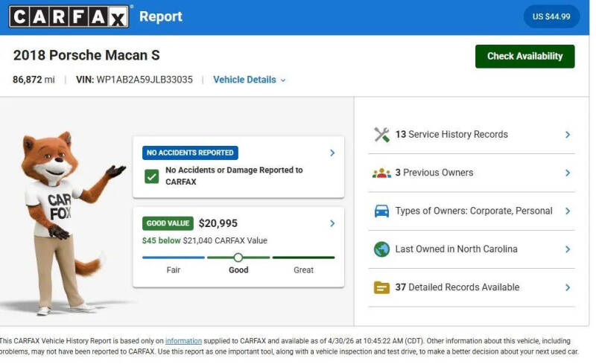Expand Vehicle Details dropdown
The width and height of the screenshot is (596, 364).
click(x=250, y=80)
